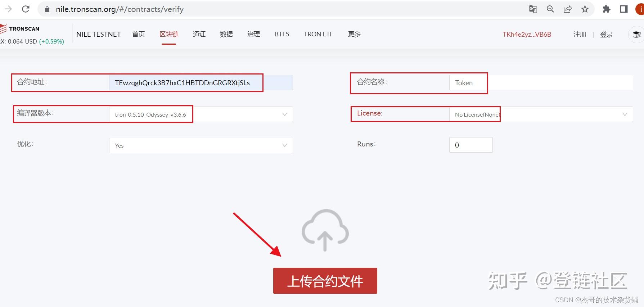Open the browser extensions puzzle icon
This screenshot has width=644, height=307.
(x=607, y=9)
